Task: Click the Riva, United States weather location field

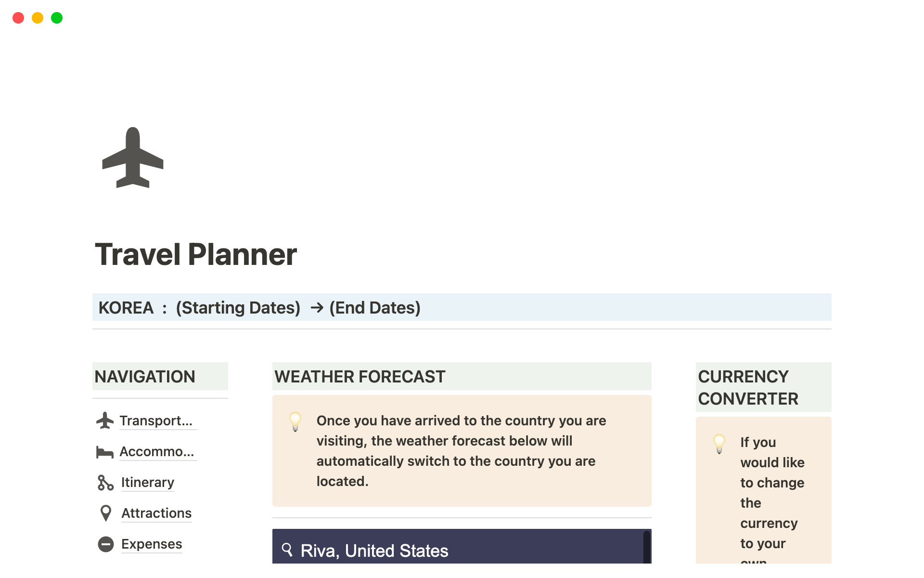Action: coord(461,550)
